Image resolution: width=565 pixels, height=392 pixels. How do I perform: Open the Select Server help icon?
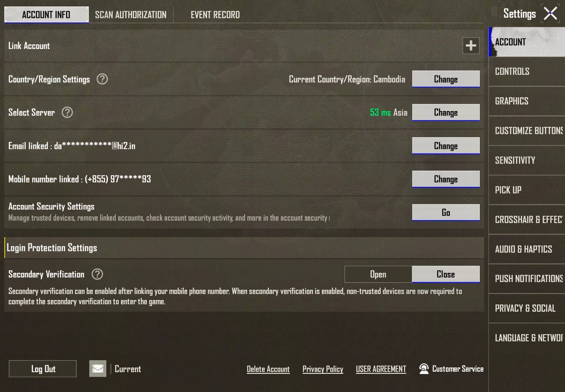coord(67,112)
